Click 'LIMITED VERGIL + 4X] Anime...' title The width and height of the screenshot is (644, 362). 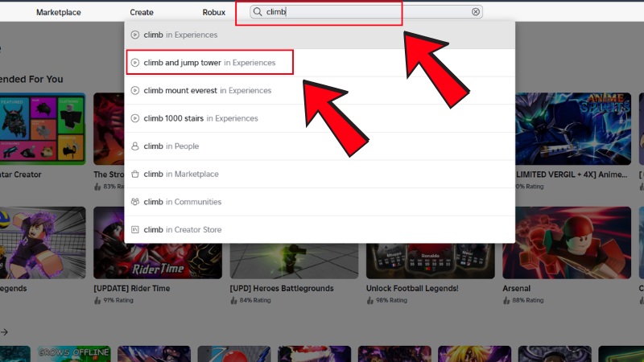pos(572,175)
